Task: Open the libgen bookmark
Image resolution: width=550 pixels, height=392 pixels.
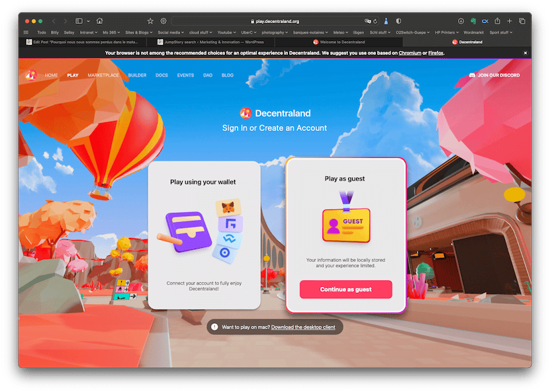Action: 359,32
